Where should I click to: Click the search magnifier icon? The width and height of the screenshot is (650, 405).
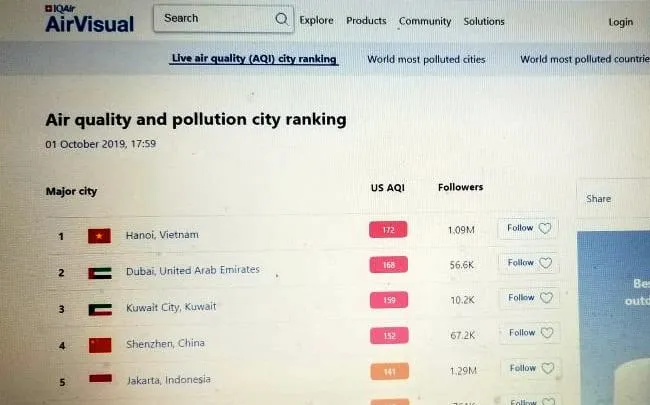pos(281,19)
